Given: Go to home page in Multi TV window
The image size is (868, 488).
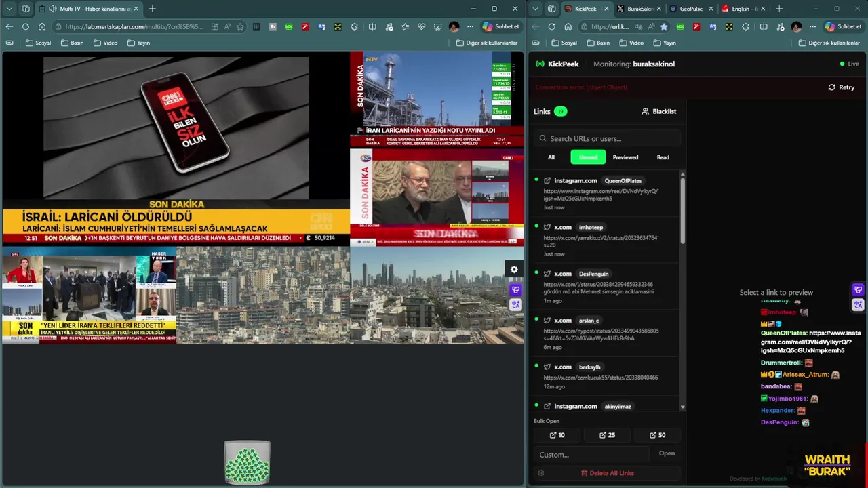Looking at the screenshot, I should 41,26.
